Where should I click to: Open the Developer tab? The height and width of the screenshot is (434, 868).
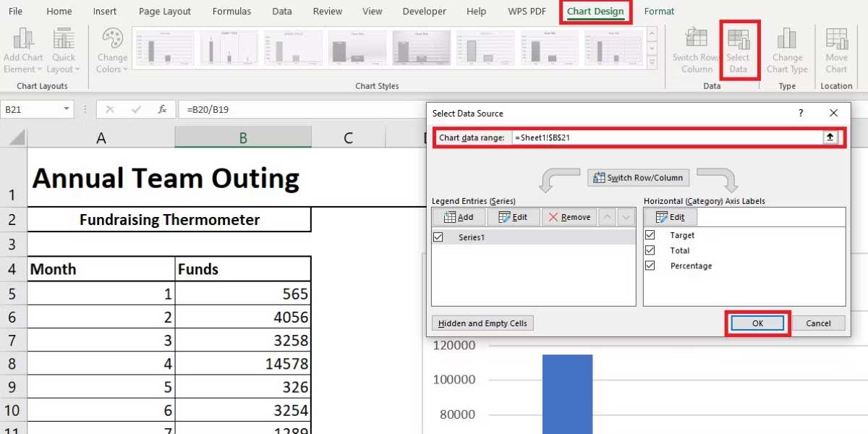(423, 11)
